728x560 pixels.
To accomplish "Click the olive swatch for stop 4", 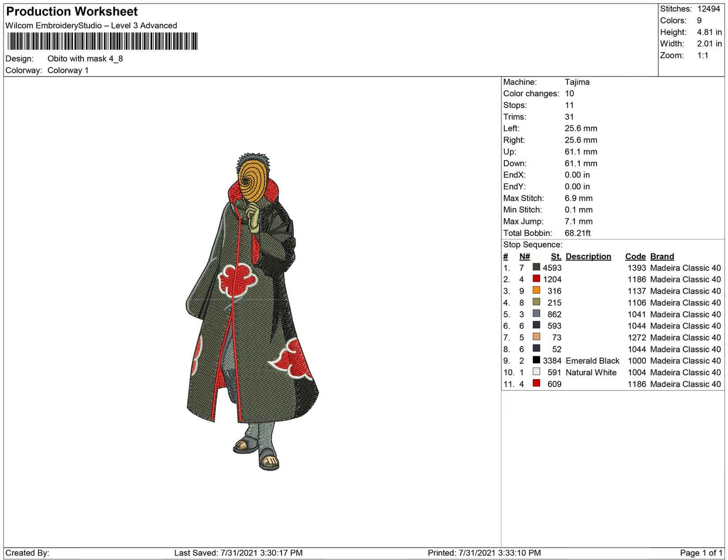I will (537, 302).
